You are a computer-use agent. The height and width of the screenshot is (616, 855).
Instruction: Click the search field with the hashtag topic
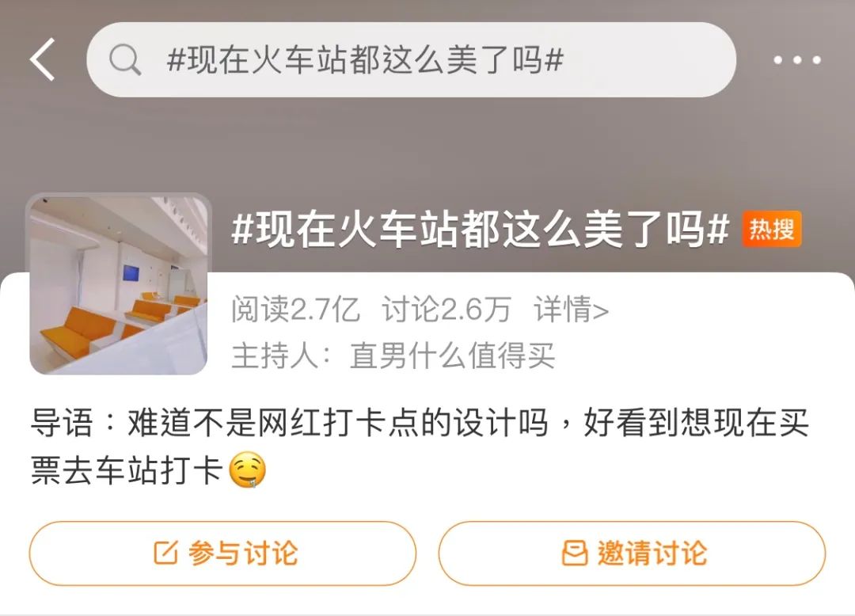pyautogui.click(x=411, y=59)
